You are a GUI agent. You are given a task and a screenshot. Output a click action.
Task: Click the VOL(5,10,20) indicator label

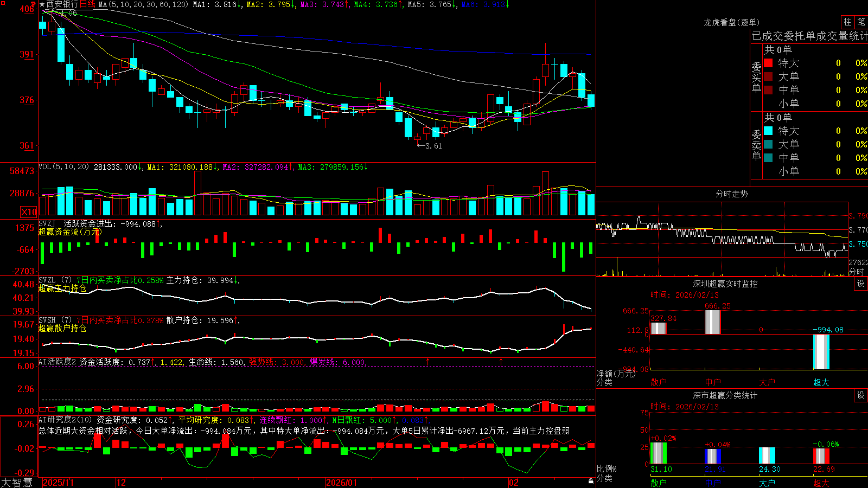[x=63, y=167]
